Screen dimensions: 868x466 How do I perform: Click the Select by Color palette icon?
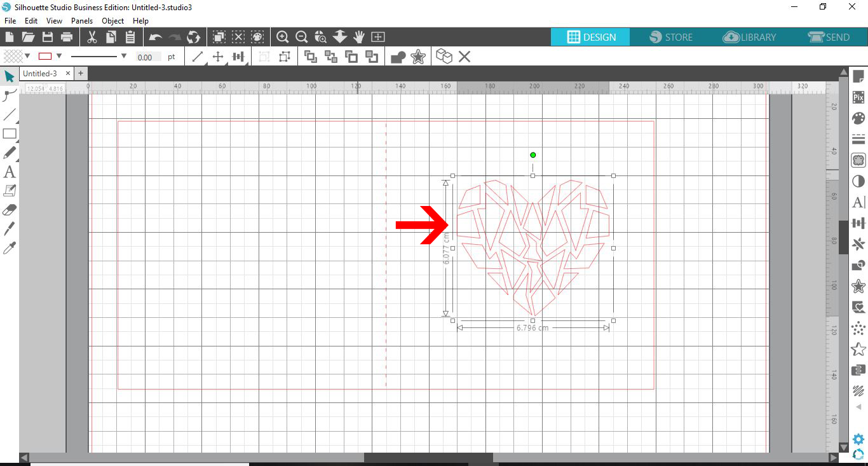[257, 37]
